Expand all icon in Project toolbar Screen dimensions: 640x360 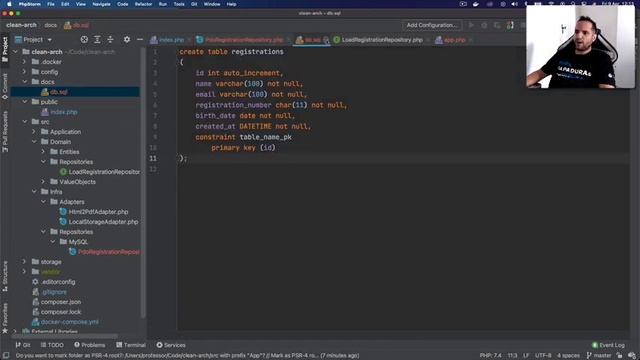[97, 40]
